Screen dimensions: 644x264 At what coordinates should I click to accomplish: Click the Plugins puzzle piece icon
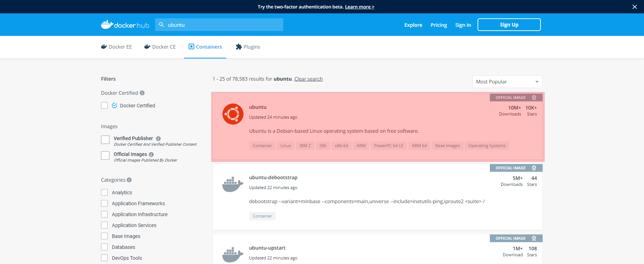[x=239, y=47]
